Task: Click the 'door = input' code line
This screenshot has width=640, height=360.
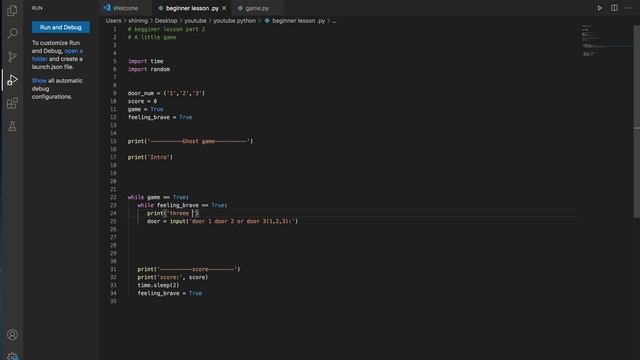Action: point(222,221)
